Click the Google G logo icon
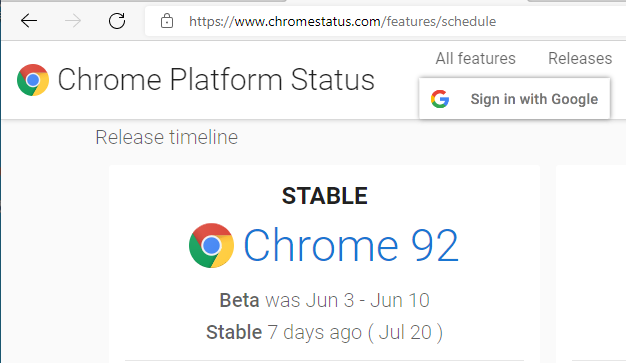626x363 pixels. point(440,99)
